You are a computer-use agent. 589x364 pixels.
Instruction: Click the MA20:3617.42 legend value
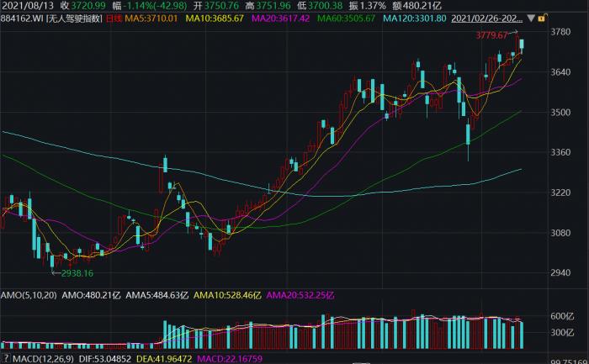(x=280, y=18)
